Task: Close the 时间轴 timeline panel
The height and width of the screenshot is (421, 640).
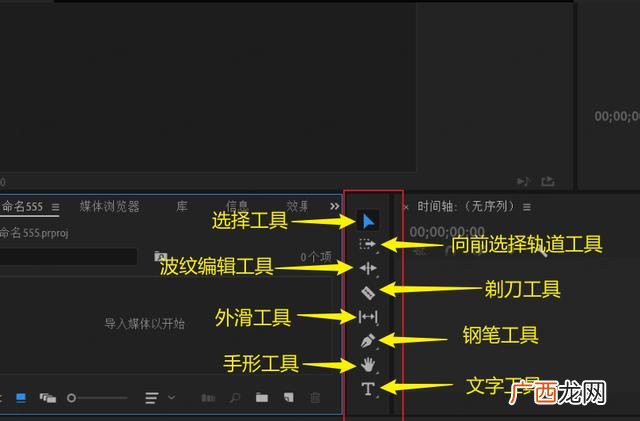Action: tap(405, 207)
